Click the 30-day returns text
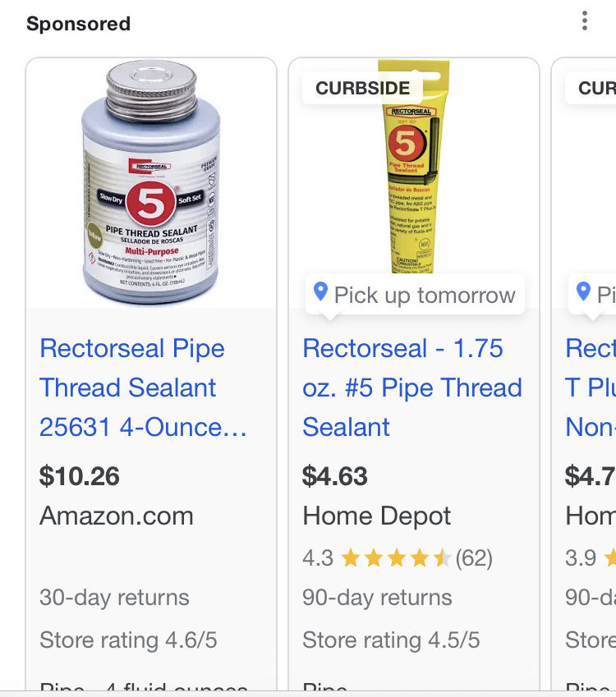 point(114,598)
